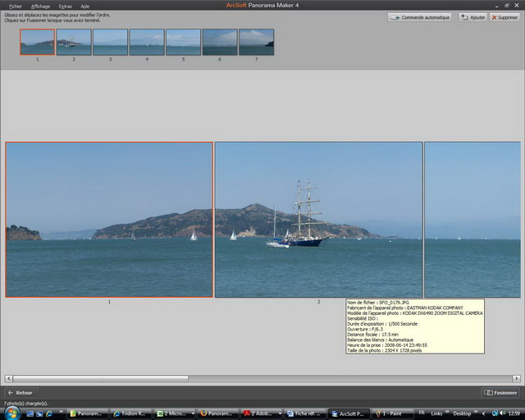Open the Extras menu
Image resolution: width=525 pixels, height=420 pixels.
click(x=66, y=6)
